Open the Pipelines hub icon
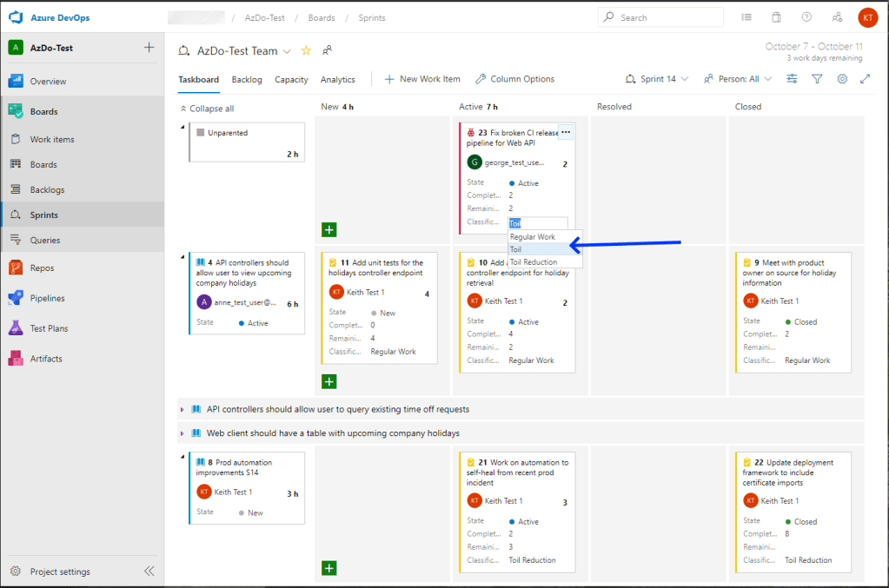The width and height of the screenshot is (889, 588). pyautogui.click(x=15, y=298)
